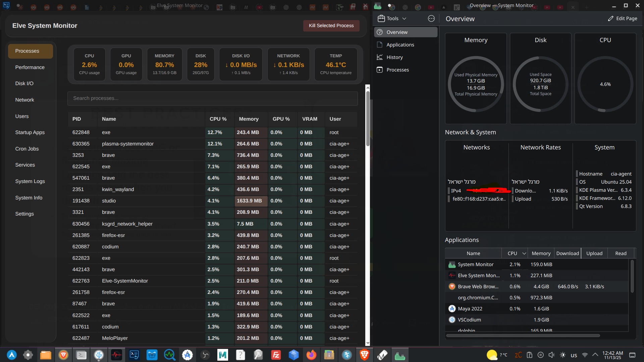Focus the Search processes field
The height and width of the screenshot is (362, 644).
tap(212, 98)
